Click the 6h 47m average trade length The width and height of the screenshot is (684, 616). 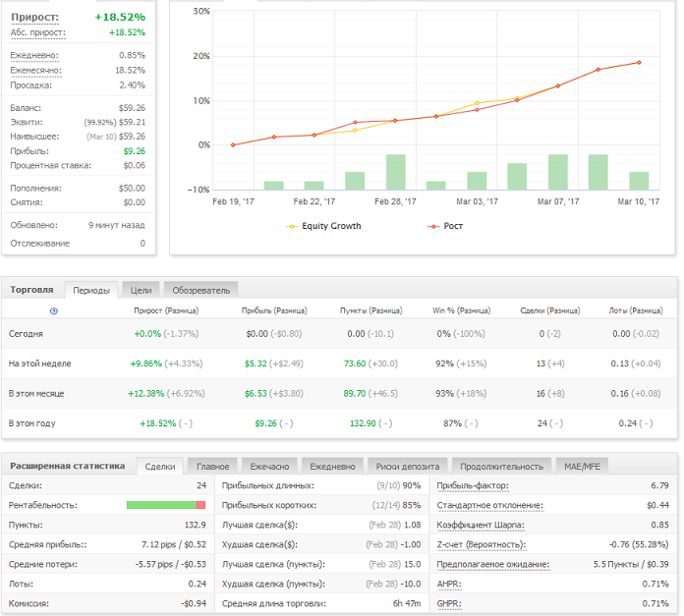(407, 603)
